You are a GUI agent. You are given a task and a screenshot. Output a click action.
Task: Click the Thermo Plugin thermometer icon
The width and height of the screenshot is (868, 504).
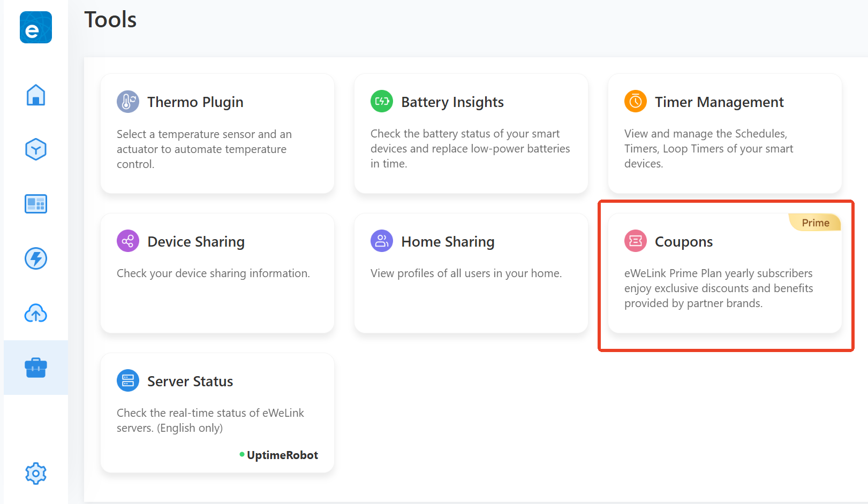[127, 102]
